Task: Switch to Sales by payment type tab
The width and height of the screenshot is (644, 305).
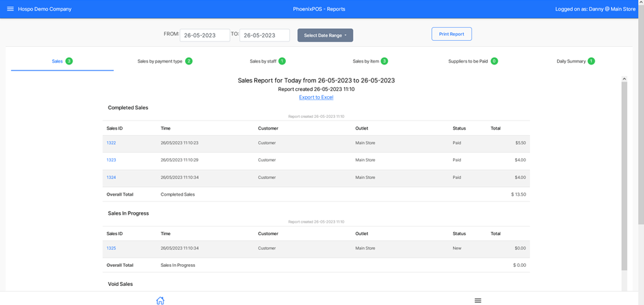Action: click(x=160, y=61)
